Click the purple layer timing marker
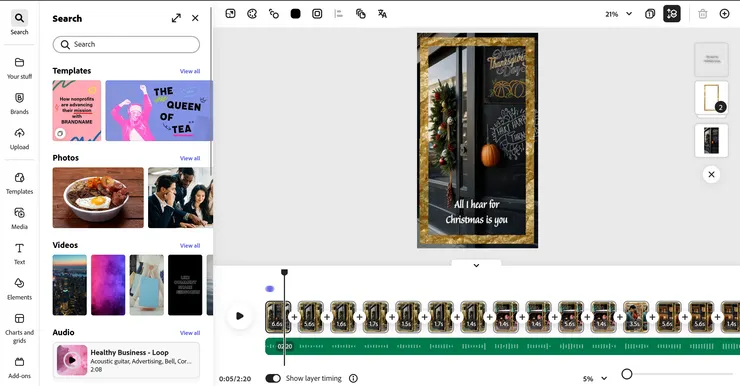 click(269, 289)
